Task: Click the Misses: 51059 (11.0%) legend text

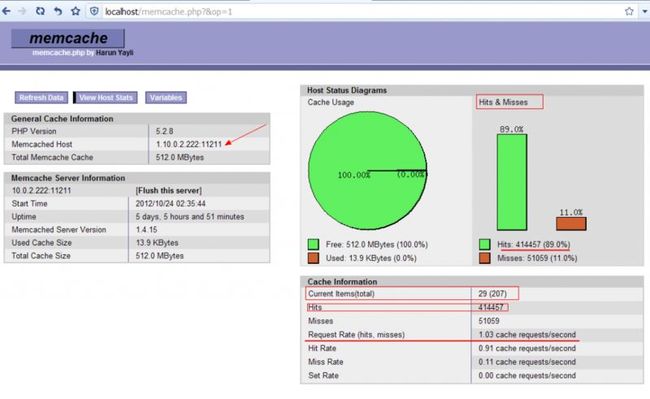Action: coord(537,258)
